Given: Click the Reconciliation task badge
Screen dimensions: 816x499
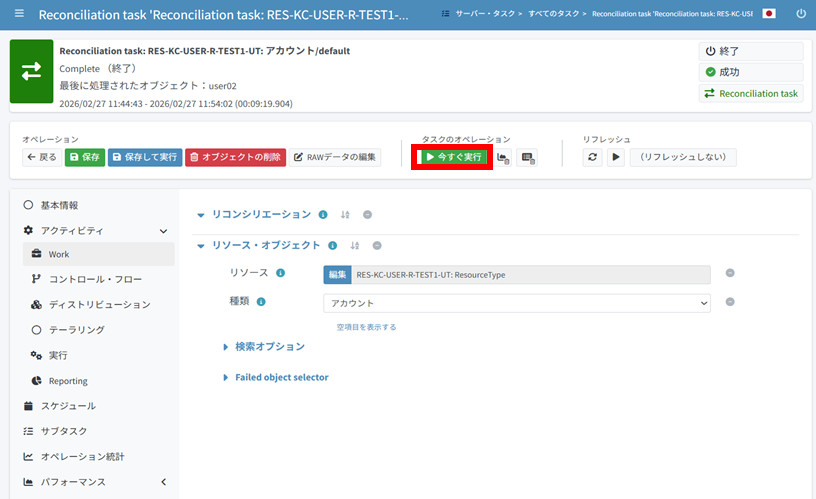Looking at the screenshot, I should point(751,94).
